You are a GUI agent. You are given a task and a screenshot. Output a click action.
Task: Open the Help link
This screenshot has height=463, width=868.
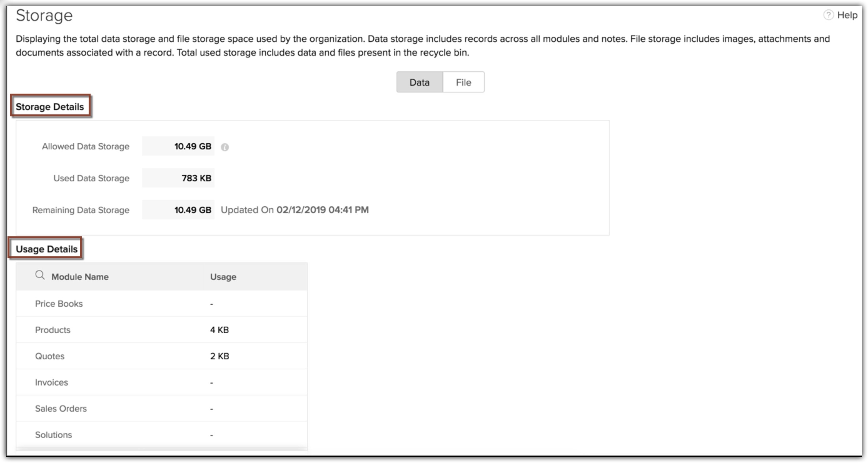click(x=847, y=15)
